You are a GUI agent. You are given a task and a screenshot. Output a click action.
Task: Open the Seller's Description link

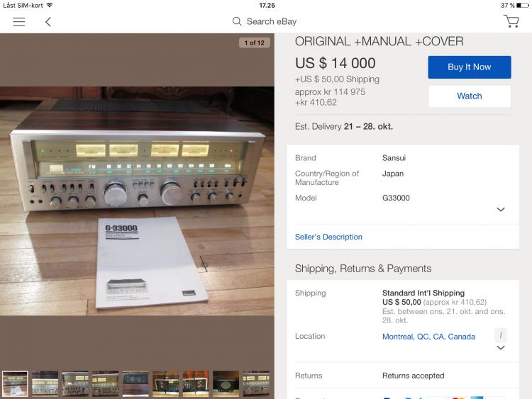click(328, 237)
